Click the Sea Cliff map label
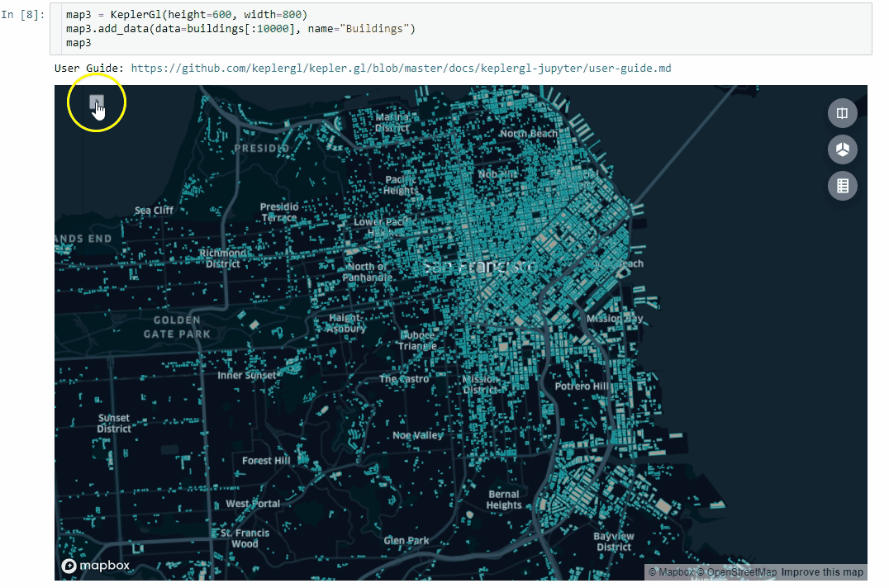The width and height of the screenshot is (889, 588). [x=154, y=210]
